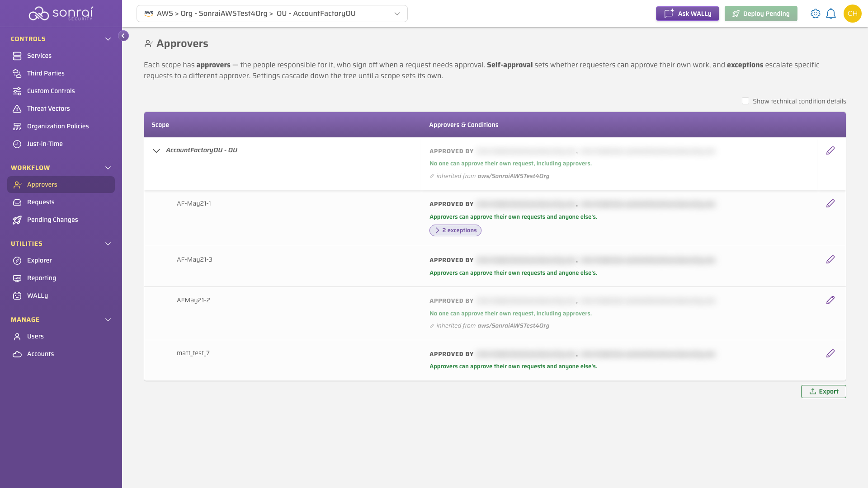
Task: Collapse the WORKFLOW sidebar section
Action: click(x=108, y=168)
